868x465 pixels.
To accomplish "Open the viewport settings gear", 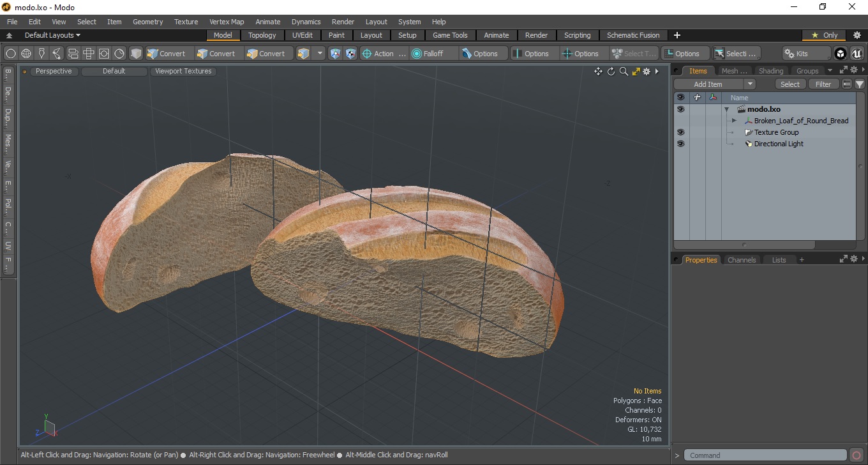I will click(x=647, y=72).
